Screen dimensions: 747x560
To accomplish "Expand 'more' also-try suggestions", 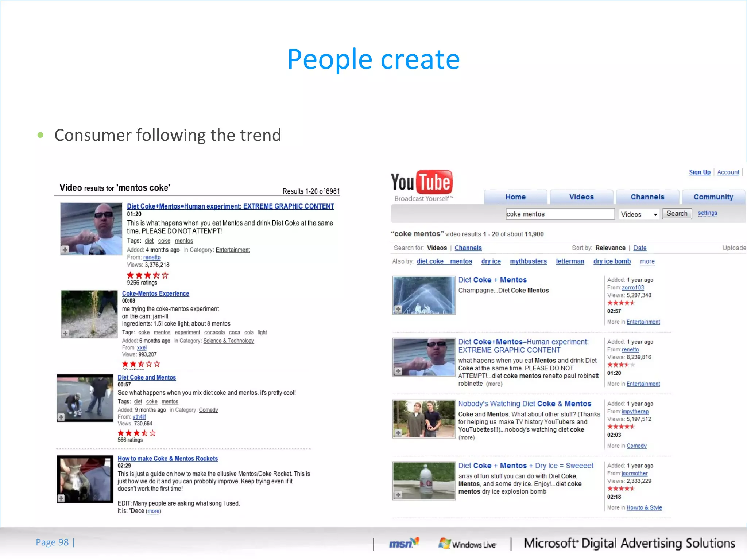I will pyautogui.click(x=647, y=261).
